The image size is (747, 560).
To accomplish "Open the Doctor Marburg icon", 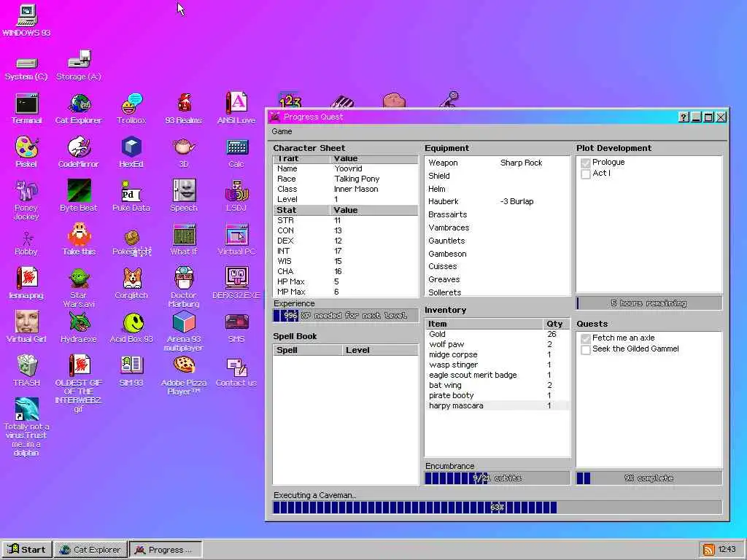I will coord(184,287).
